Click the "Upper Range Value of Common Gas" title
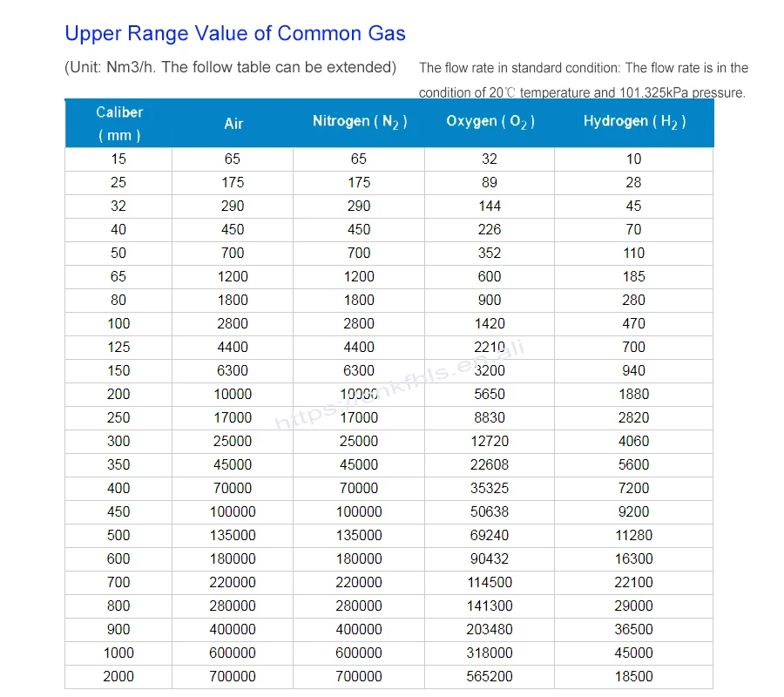 [x=235, y=34]
